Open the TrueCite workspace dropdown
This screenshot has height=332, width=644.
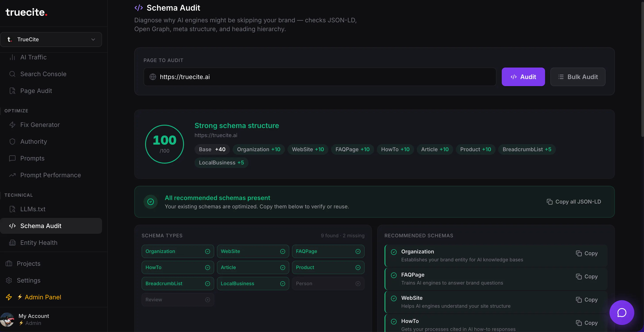[51, 40]
